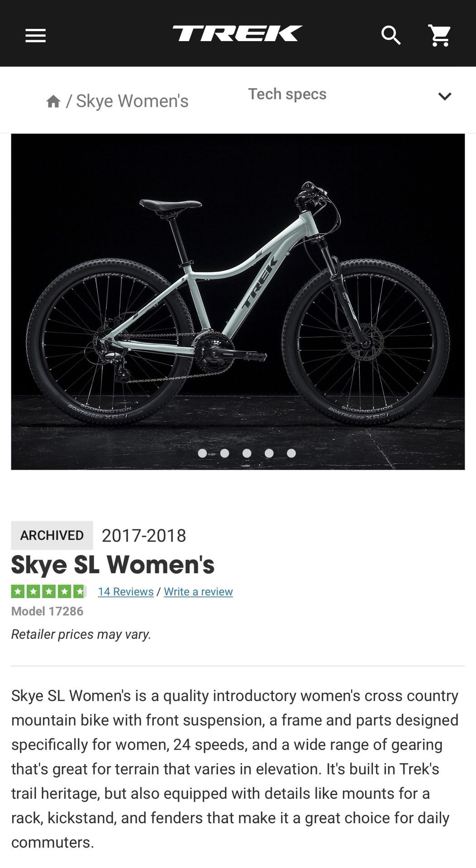Click the Skye SL bike product image
The height and width of the screenshot is (868, 476).
[x=238, y=302]
